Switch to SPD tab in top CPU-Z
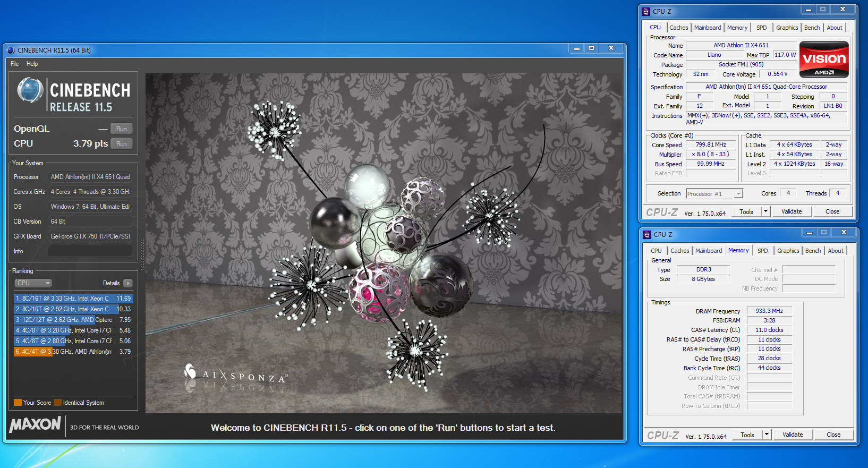 coord(762,28)
